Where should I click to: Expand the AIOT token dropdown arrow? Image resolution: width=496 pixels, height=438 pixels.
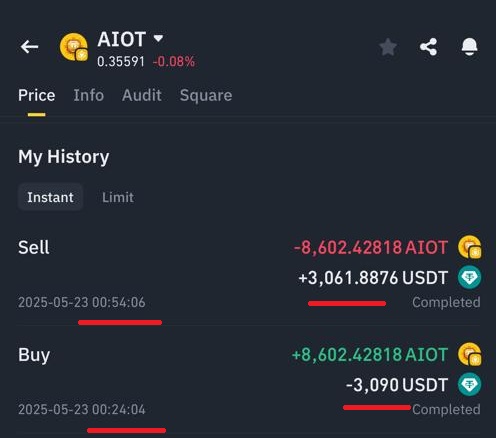[158, 38]
